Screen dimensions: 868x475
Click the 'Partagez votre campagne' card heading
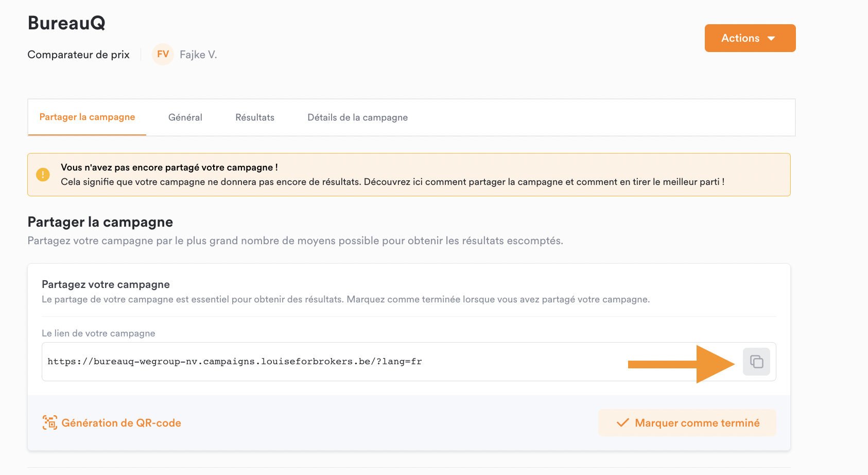pyautogui.click(x=106, y=284)
